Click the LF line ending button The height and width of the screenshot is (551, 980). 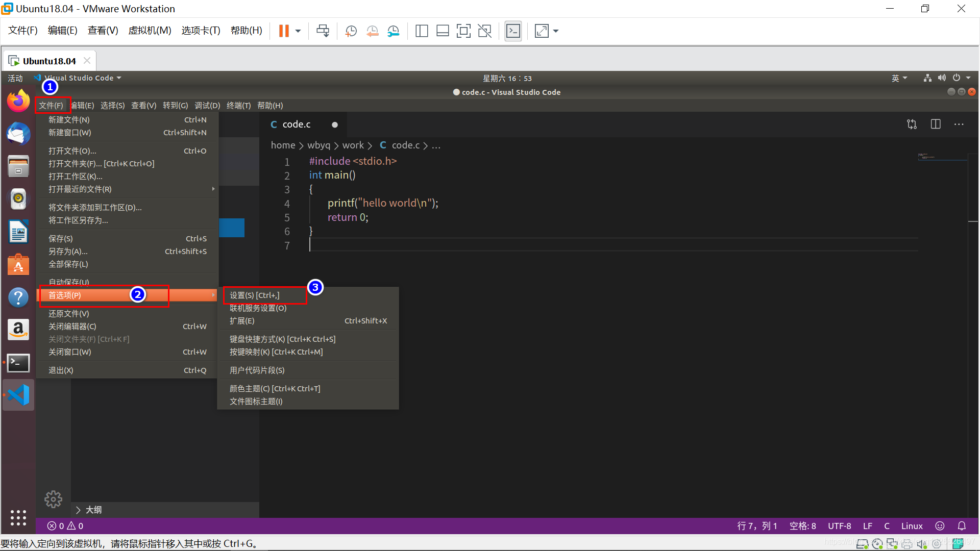coord(867,526)
